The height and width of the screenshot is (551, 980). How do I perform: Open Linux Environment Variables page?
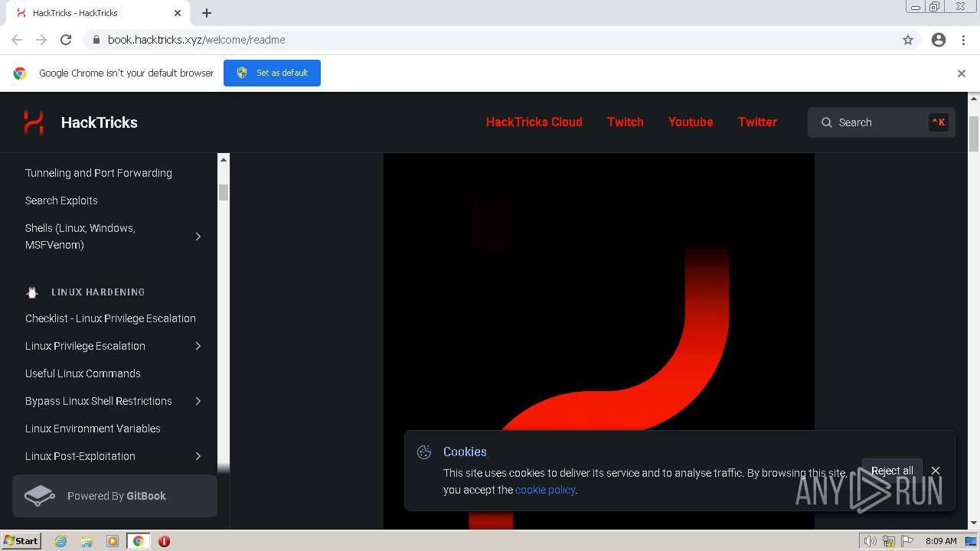coord(93,429)
